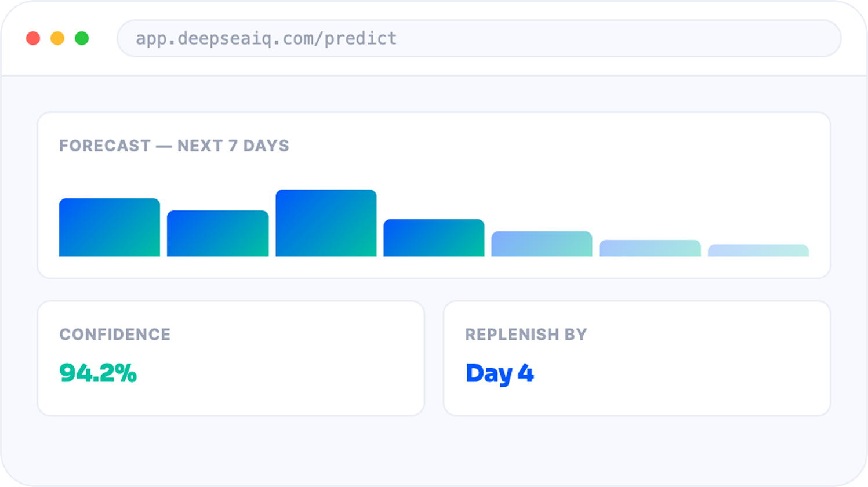Click the app.deepseaiq.com/predict address bar

point(479,38)
